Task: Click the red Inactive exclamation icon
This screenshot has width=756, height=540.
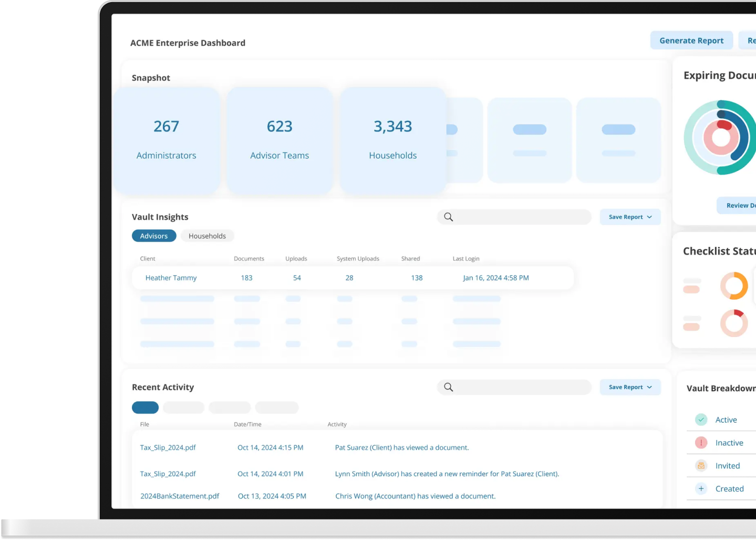Action: [x=701, y=443]
